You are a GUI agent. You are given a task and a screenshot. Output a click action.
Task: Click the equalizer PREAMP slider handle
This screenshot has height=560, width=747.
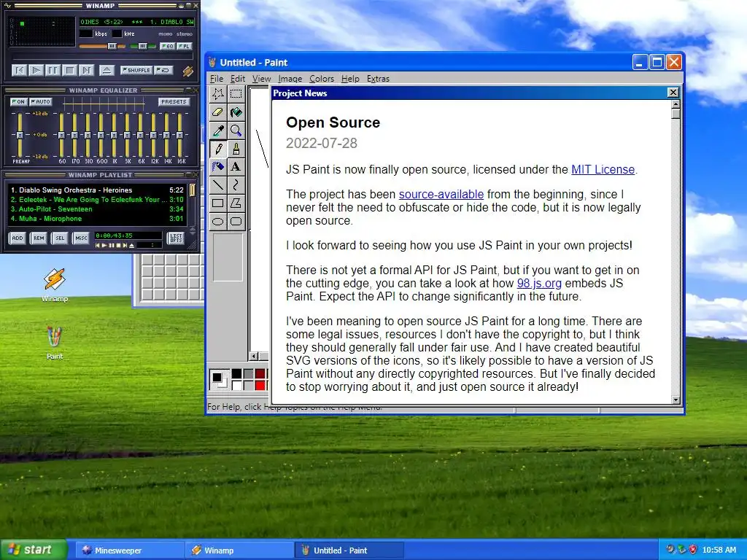20,135
